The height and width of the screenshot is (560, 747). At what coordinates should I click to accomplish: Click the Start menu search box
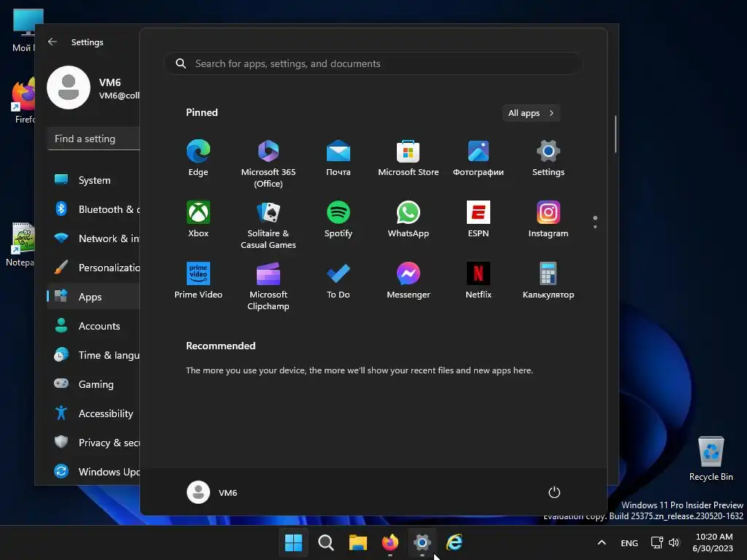pyautogui.click(x=373, y=64)
